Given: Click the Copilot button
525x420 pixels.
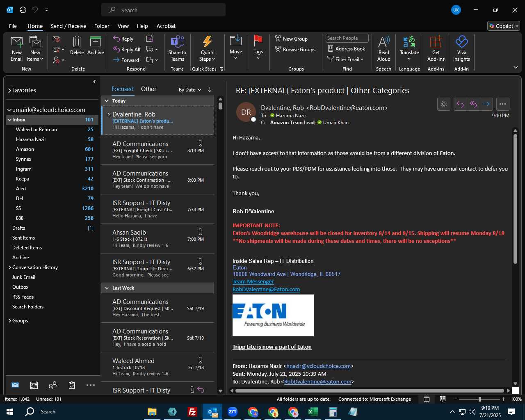Looking at the screenshot, I should [504, 26].
